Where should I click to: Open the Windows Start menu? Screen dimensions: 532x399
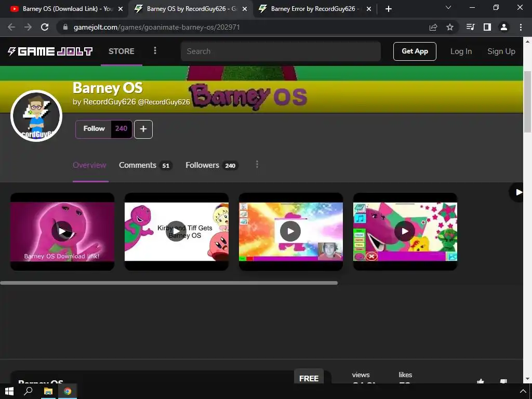[9, 391]
